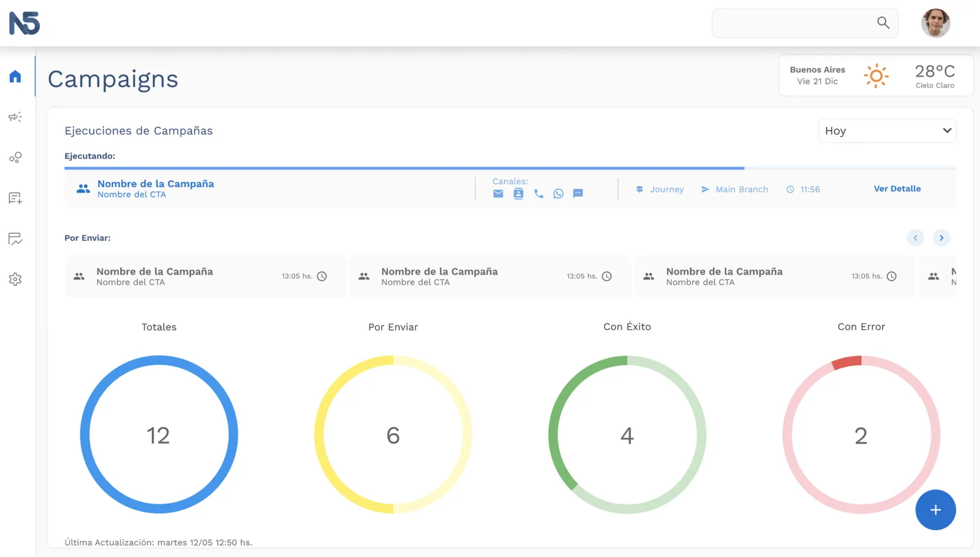Select the phone call channel icon
Screen dimensions: 980x557
tap(538, 194)
